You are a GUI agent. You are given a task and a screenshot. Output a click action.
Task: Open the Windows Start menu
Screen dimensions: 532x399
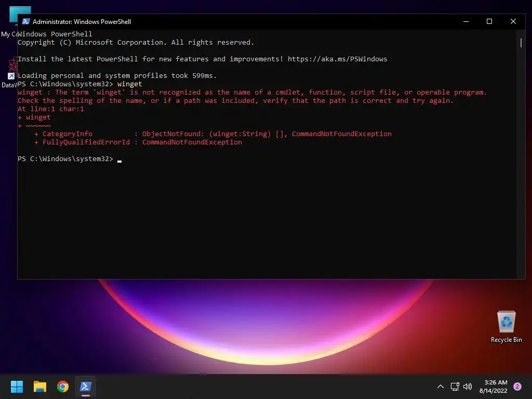[17, 387]
